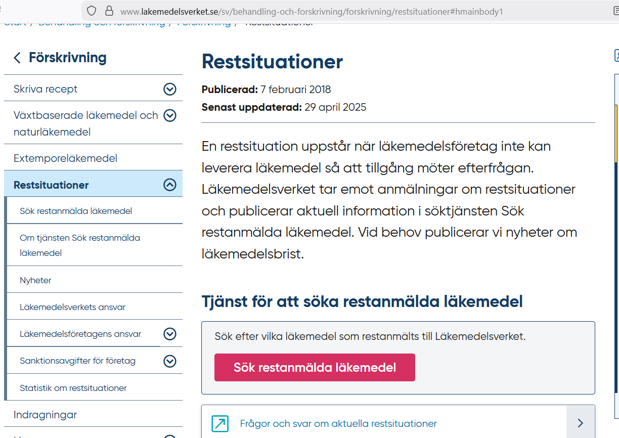Collapse the Restsituationer section
619x438 pixels.
pyautogui.click(x=170, y=185)
